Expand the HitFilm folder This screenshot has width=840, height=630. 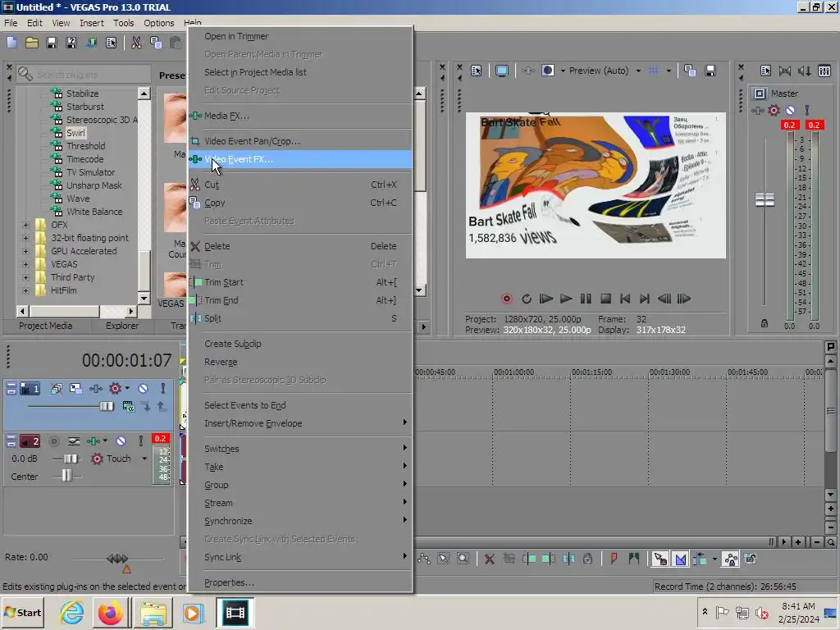25,290
